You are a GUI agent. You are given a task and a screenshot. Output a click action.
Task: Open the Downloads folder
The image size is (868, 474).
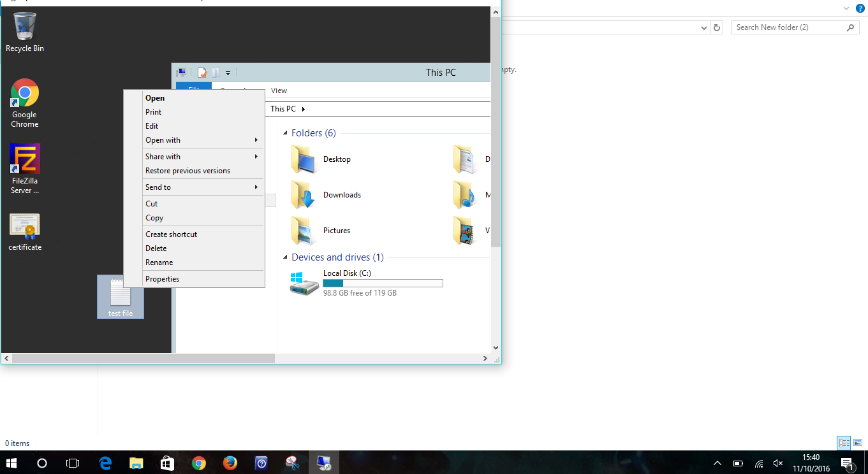343,194
